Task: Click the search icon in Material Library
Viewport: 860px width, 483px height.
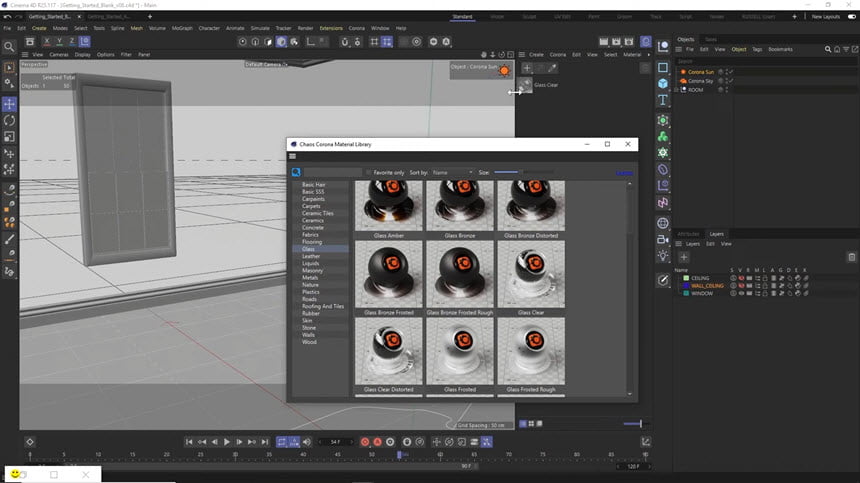Action: coord(296,172)
